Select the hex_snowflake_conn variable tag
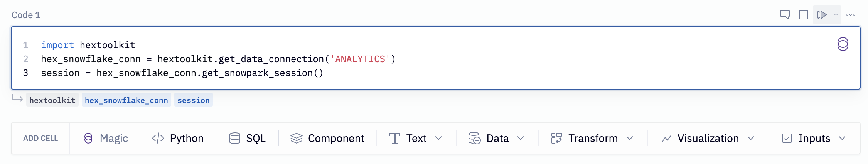 (x=126, y=100)
